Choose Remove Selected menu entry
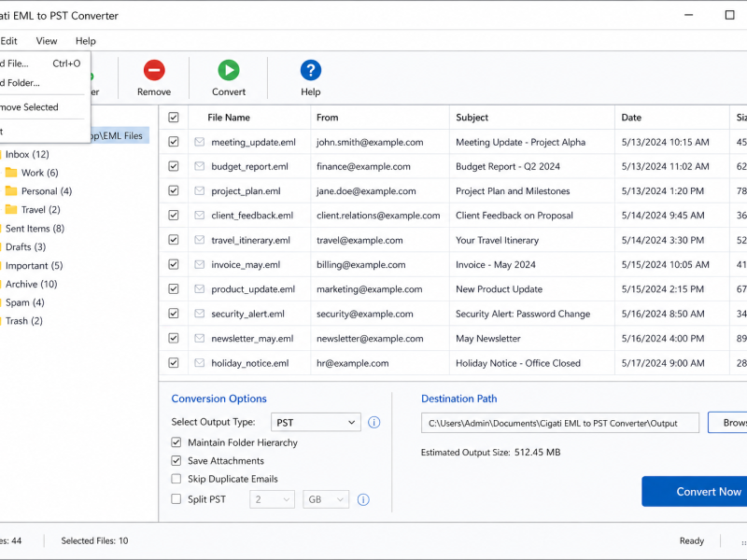The width and height of the screenshot is (747, 560). pos(43,107)
